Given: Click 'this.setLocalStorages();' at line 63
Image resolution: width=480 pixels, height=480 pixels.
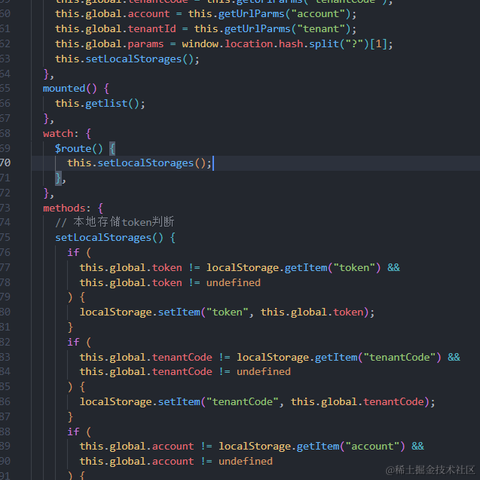Looking at the screenshot, I should click(127, 59).
